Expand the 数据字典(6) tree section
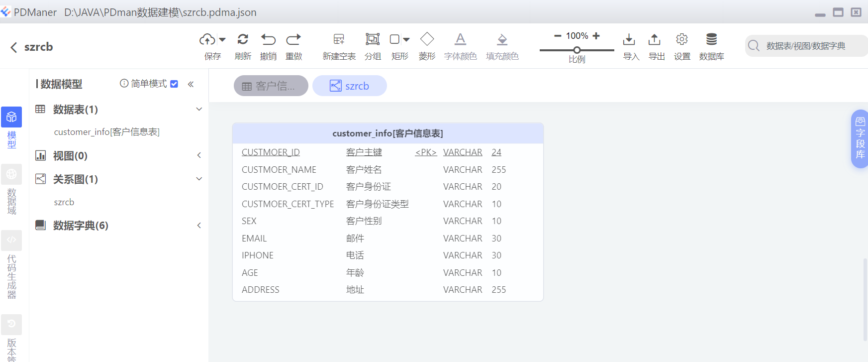Image resolution: width=868 pixels, height=362 pixels. pyautogui.click(x=199, y=225)
